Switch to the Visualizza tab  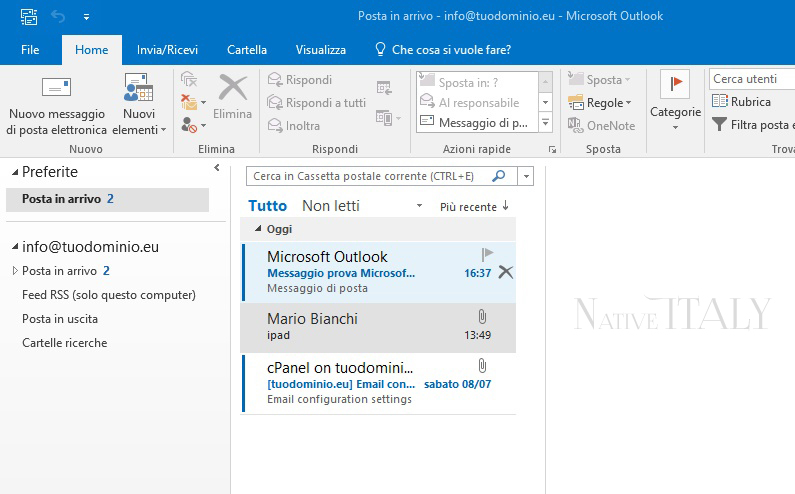tap(321, 50)
